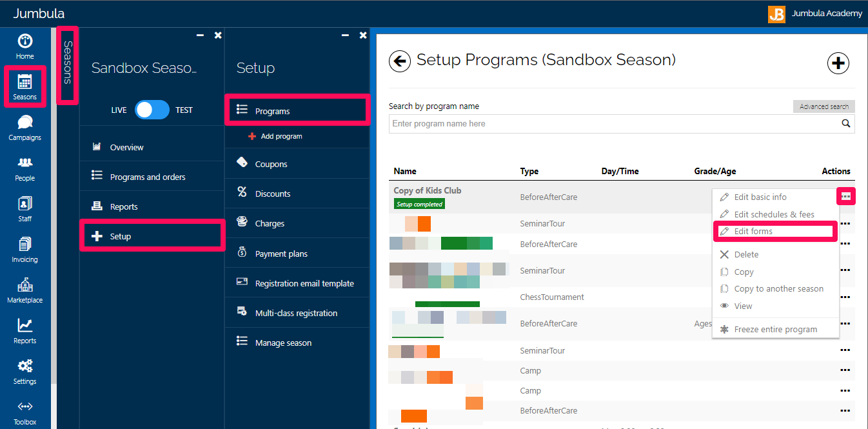Screen dimensions: 868x429
Task: Click the Setup completed badge
Action: (419, 204)
